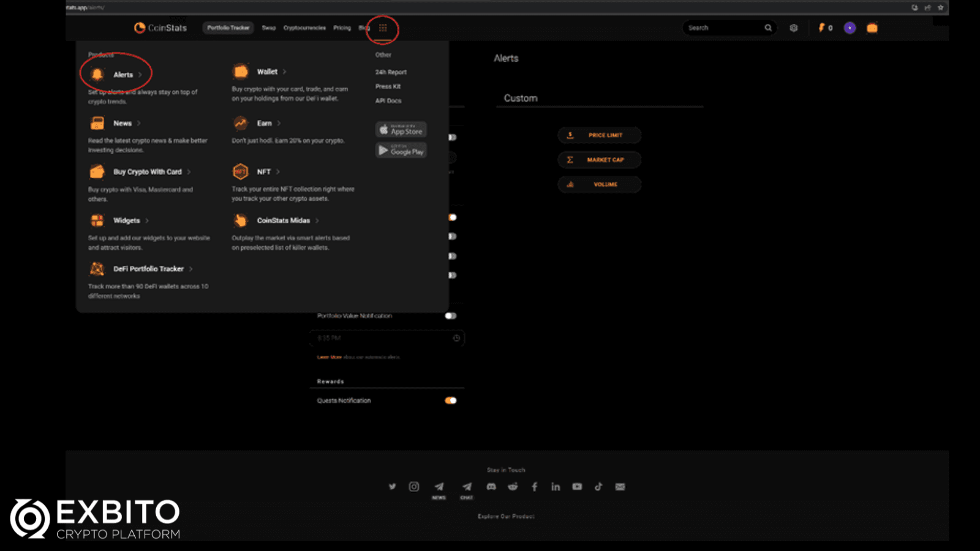Open the Telegram NEWS channel icon
The height and width of the screenshot is (551, 980).
(439, 487)
